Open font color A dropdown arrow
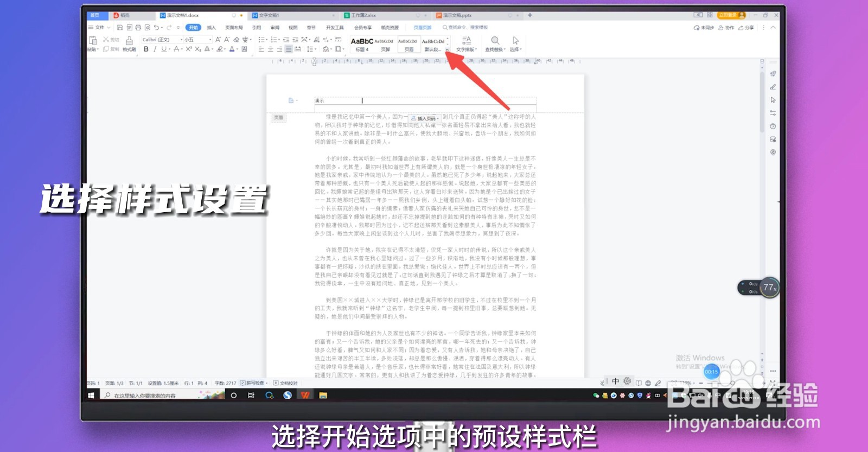The width and height of the screenshot is (868, 452). tap(237, 49)
